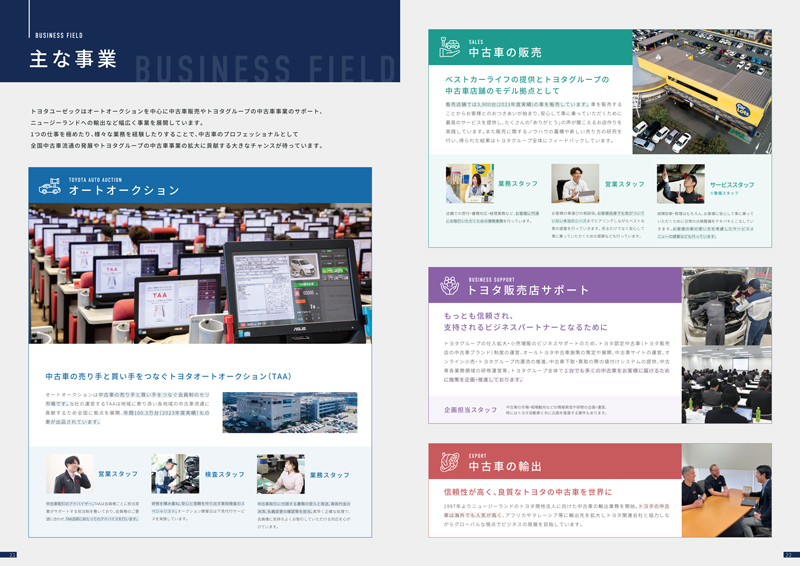Open the auction hall monitors photo
Image resolution: width=800 pixels, height=566 pixels.
tap(200, 274)
